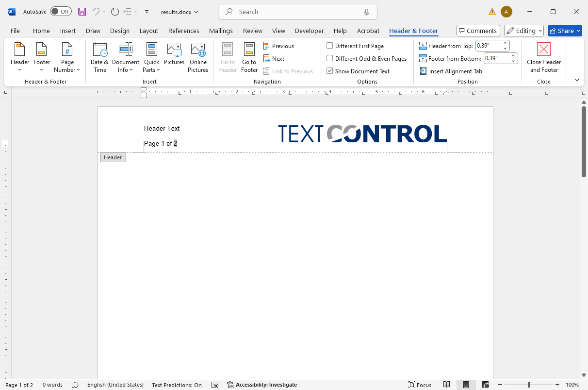
Task: Insert Date & Time
Action: point(100,57)
